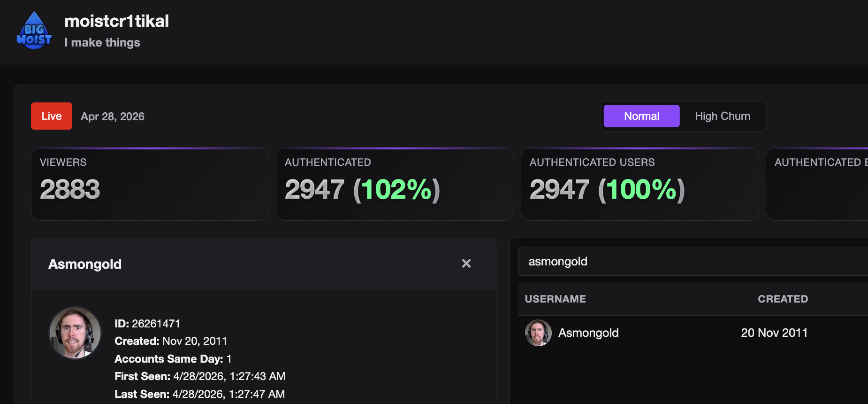Click the Big Moist channel logo
This screenshot has height=404, width=868.
tap(34, 31)
